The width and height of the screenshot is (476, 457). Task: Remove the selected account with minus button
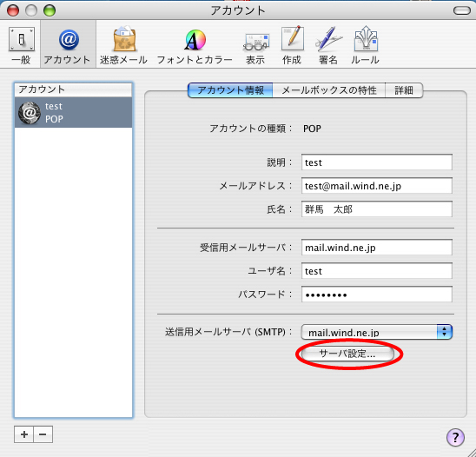(43, 434)
